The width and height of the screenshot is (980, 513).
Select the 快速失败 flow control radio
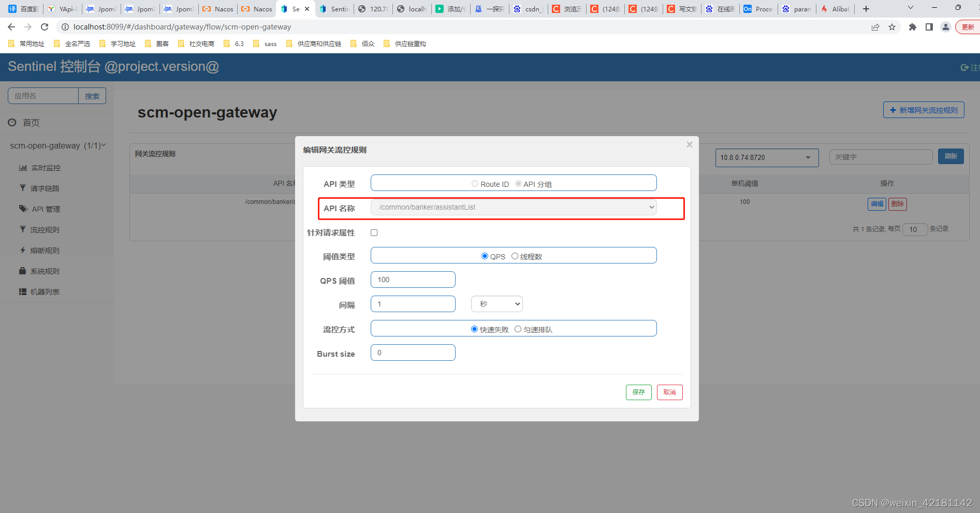(x=474, y=329)
